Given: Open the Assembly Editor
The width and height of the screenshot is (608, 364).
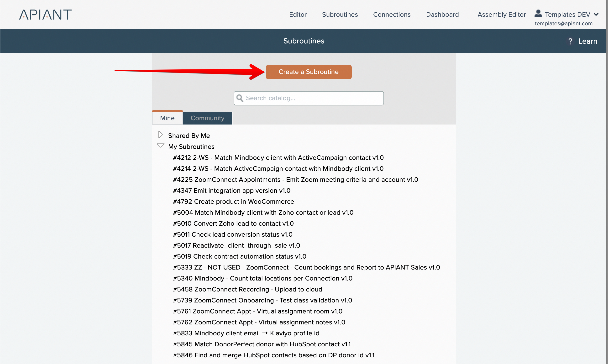Looking at the screenshot, I should click(501, 15).
